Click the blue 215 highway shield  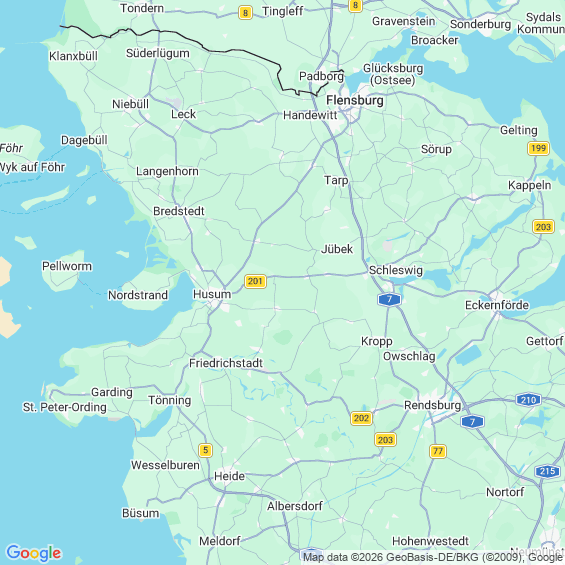click(547, 471)
